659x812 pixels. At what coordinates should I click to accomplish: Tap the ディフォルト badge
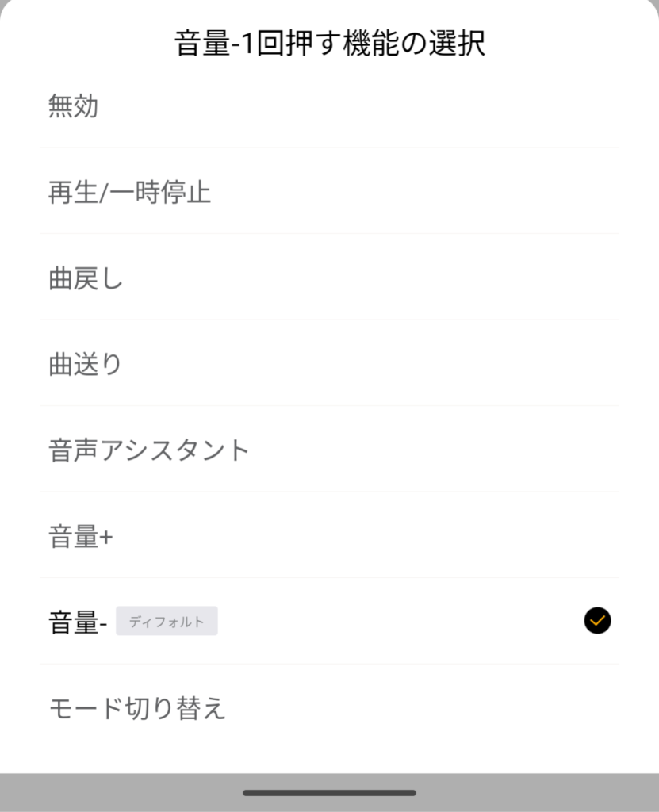[x=167, y=622]
